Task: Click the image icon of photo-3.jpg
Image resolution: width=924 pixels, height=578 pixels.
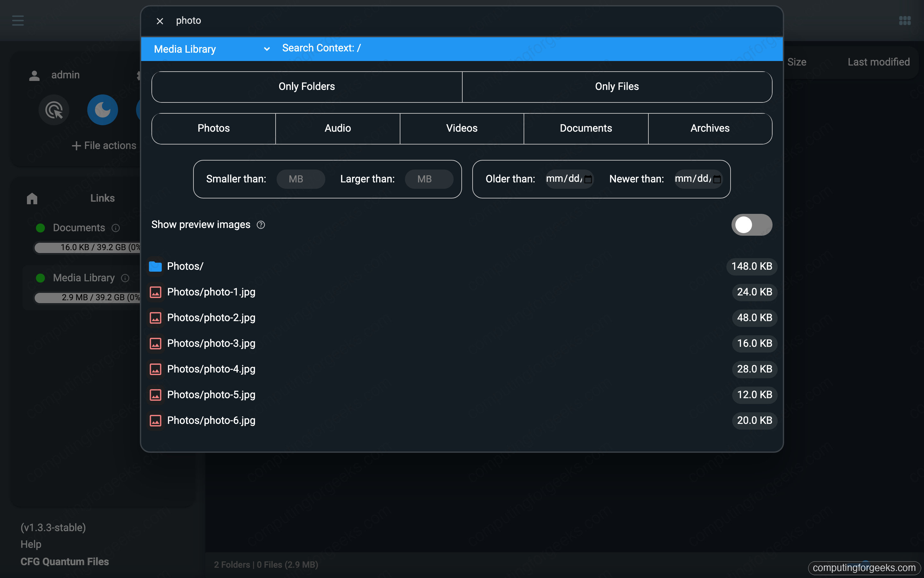Action: [155, 343]
